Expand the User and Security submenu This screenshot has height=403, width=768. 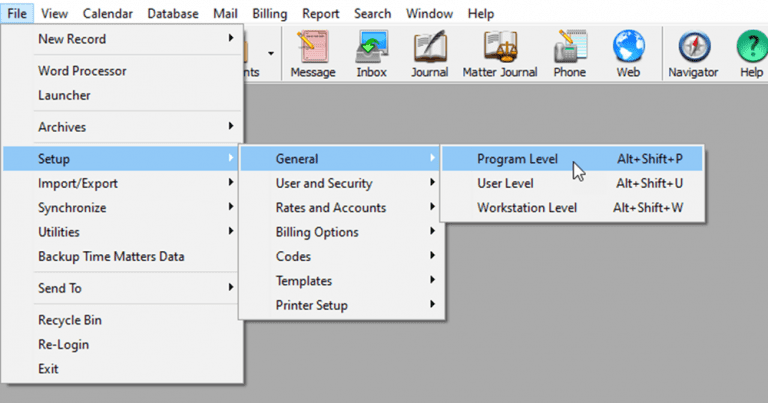pyautogui.click(x=324, y=184)
